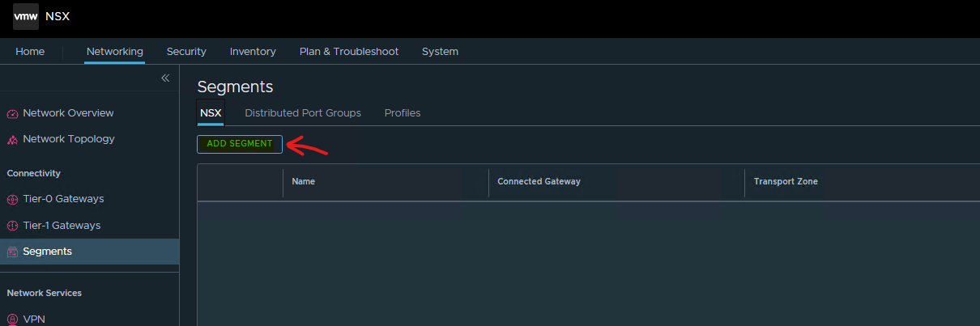
Task: Click the Tier-0 Gateways icon
Action: pos(12,200)
